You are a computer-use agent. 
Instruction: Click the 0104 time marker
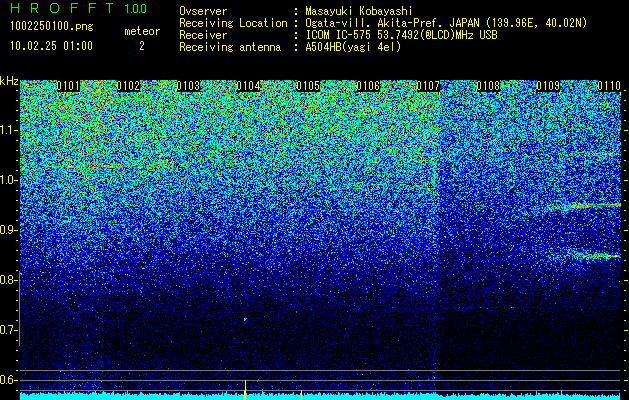(248, 86)
